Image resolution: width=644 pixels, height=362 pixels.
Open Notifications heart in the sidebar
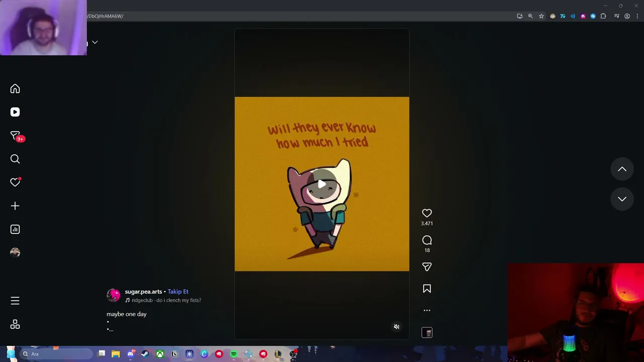point(15,183)
